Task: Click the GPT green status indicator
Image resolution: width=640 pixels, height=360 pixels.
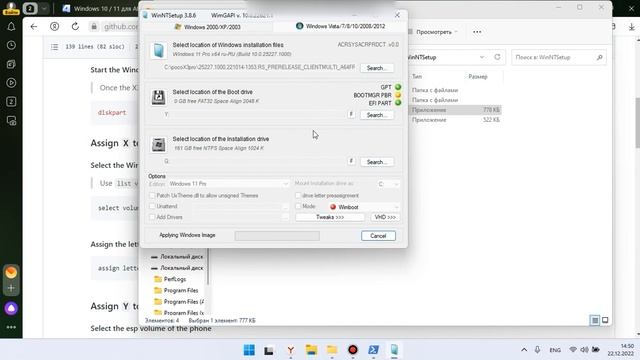Action: (x=398, y=87)
